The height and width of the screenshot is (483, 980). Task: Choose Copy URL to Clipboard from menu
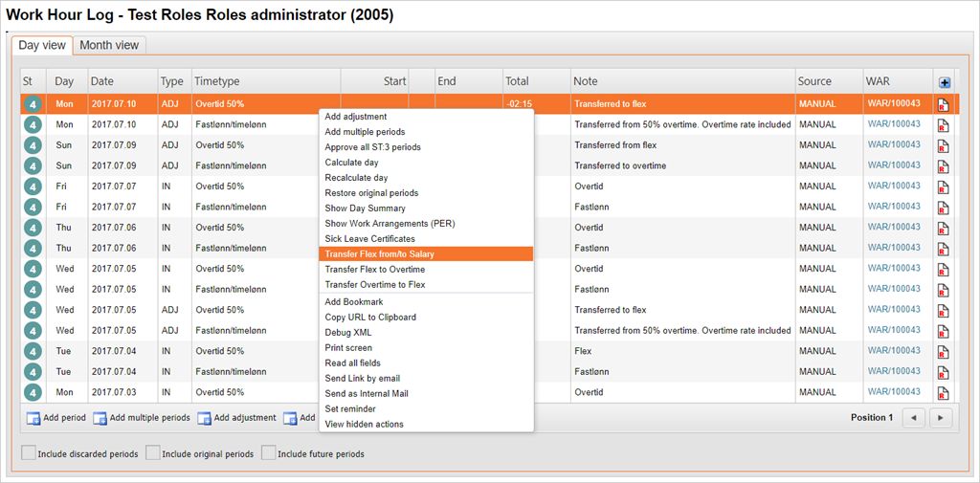tap(370, 318)
